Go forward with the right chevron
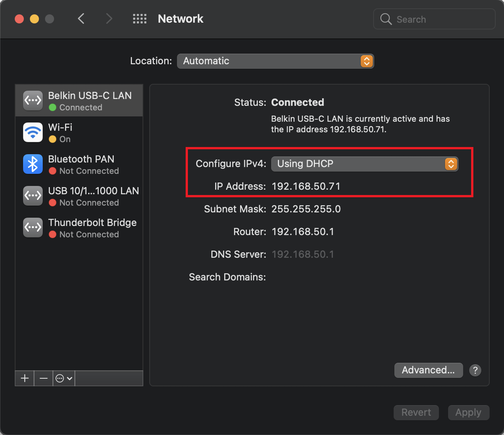504x435 pixels. coord(109,19)
